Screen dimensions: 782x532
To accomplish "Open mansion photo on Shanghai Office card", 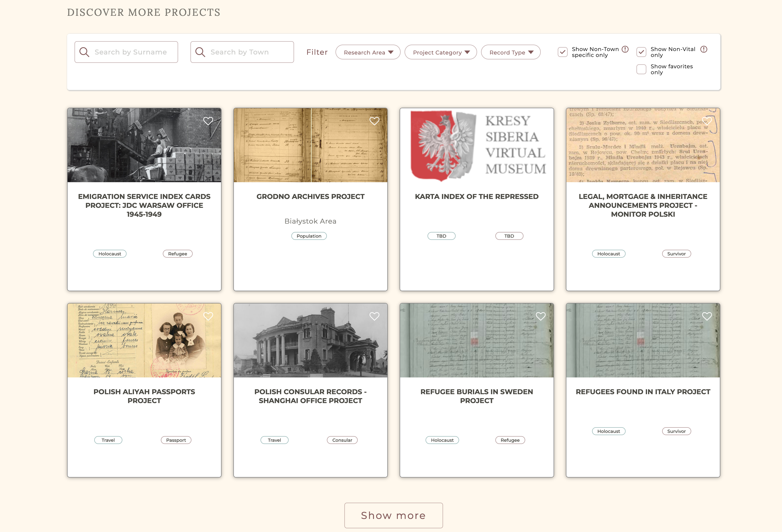I will pyautogui.click(x=310, y=340).
